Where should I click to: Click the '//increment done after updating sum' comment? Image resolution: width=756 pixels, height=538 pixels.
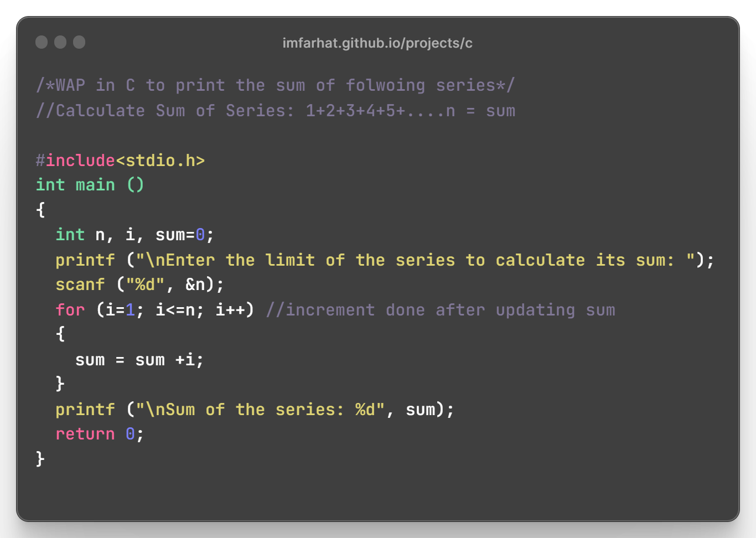pos(441,310)
